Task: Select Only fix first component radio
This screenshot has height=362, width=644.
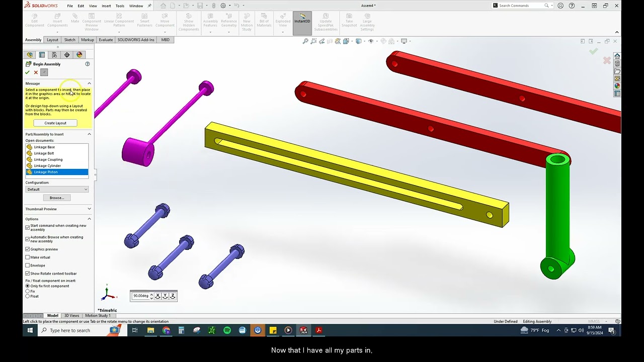Action: coord(28,286)
